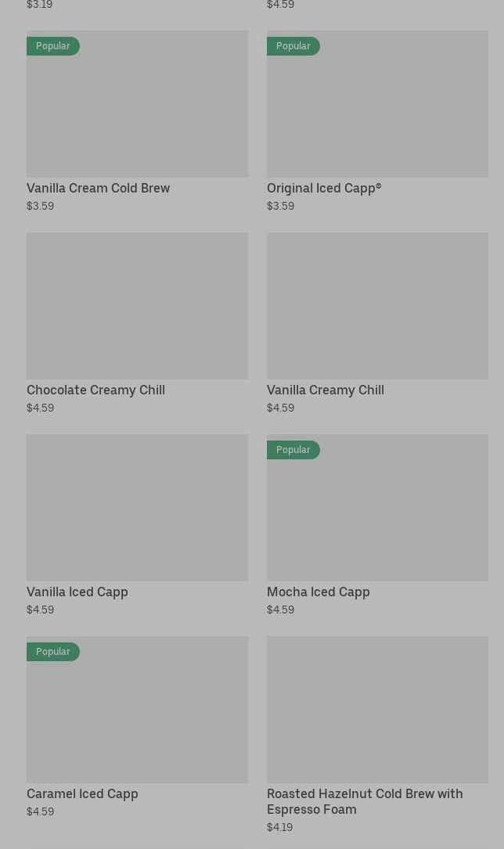Tap the Popular tag on Mocha Iced Capp
This screenshot has width=504, height=849.
tap(293, 450)
